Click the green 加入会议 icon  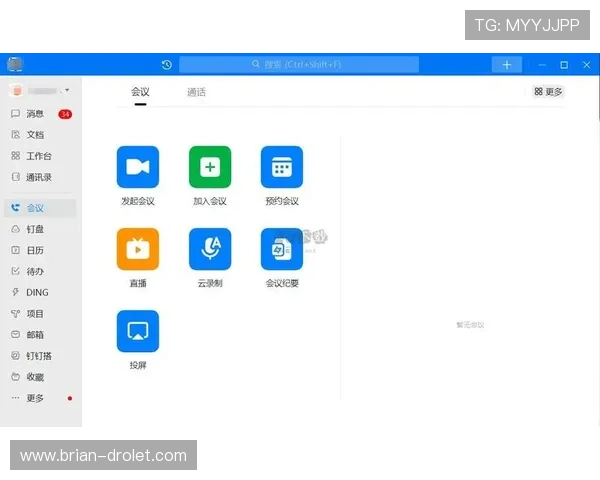point(210,167)
